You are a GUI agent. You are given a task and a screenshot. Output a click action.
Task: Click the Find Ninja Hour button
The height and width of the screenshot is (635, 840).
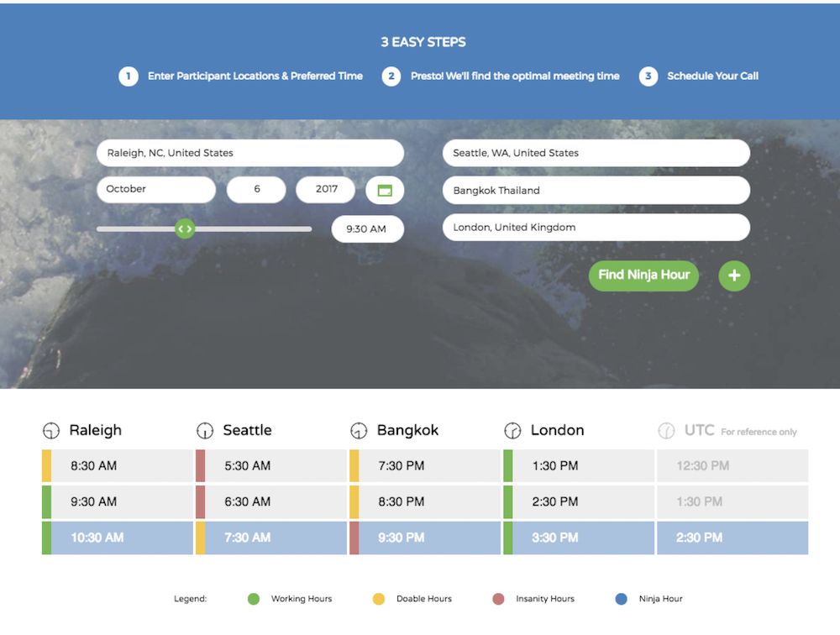(x=643, y=276)
